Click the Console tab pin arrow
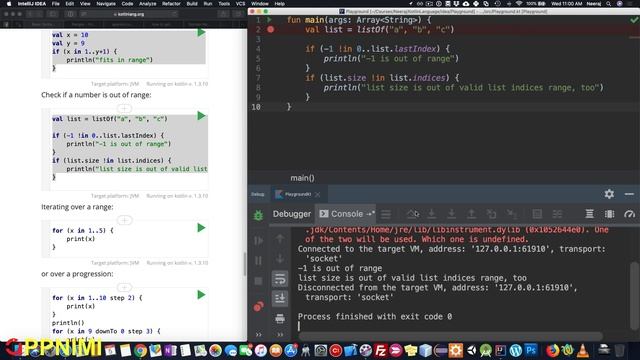This screenshot has height=360, width=640. tap(370, 214)
